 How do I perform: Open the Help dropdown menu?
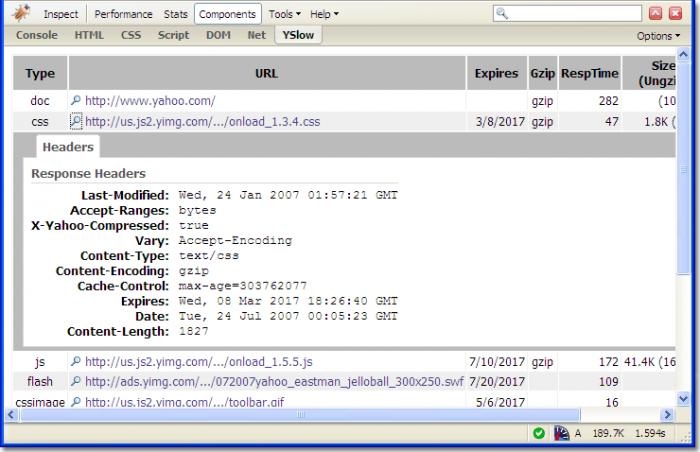324,14
